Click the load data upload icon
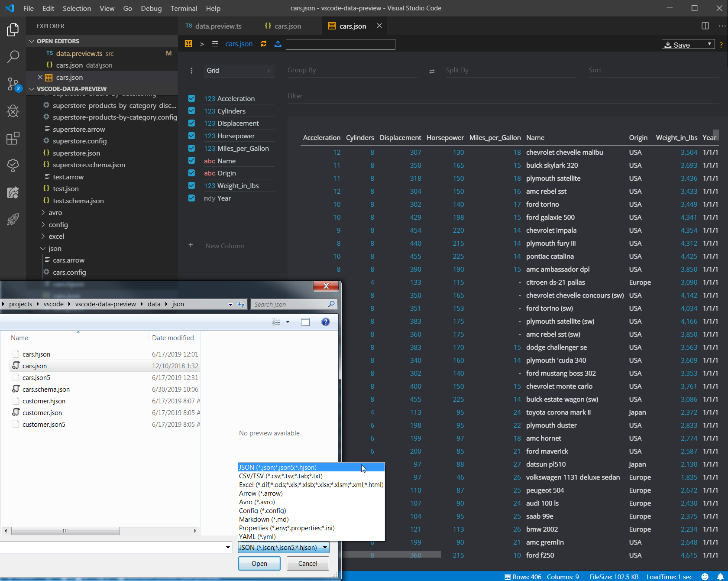Viewport: 728px width, 581px height. (278, 44)
